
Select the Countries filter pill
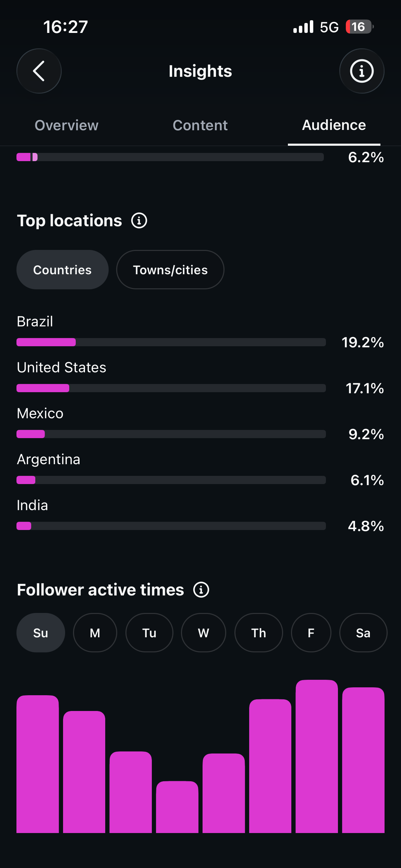coord(62,270)
